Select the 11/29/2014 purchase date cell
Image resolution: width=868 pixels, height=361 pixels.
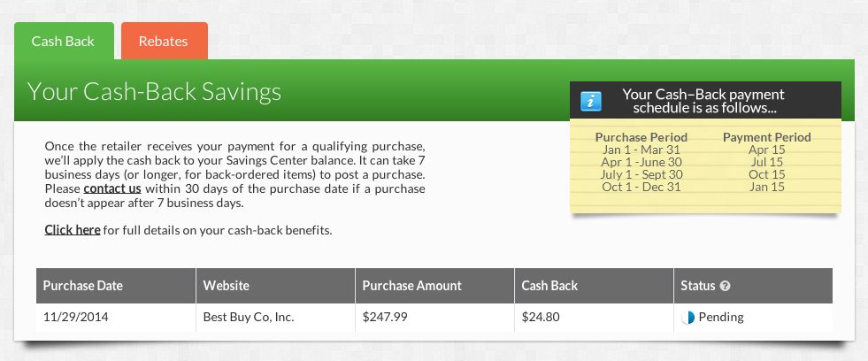tap(76, 318)
